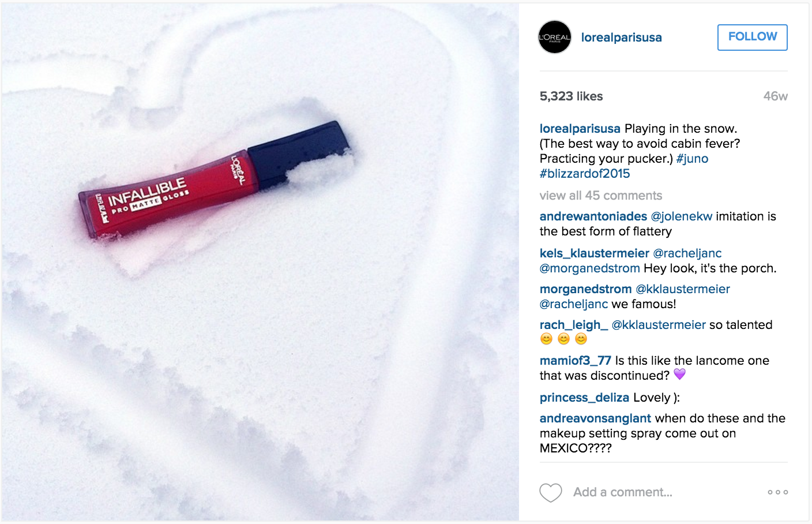Open princess_deliza commenter profile
812x524 pixels.
pyautogui.click(x=584, y=398)
